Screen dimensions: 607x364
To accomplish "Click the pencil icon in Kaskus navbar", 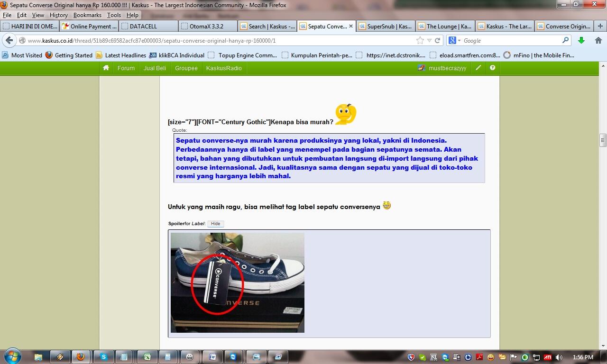I will (478, 68).
